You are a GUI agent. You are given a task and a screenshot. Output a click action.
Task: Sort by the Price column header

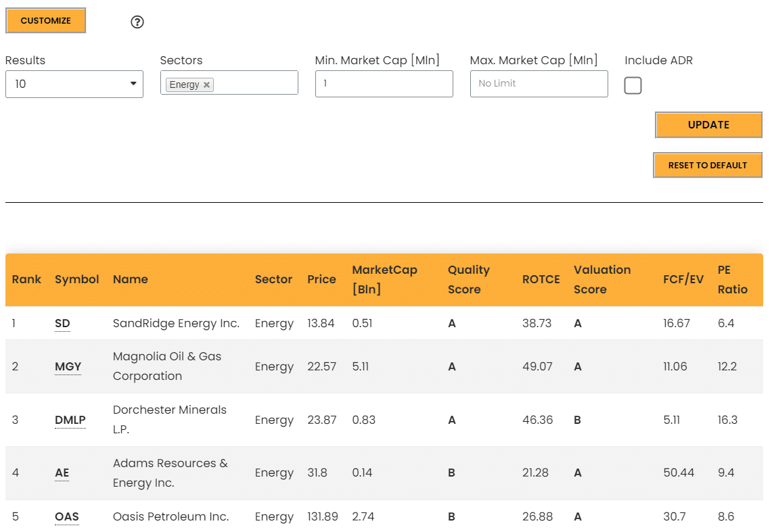[x=322, y=280]
